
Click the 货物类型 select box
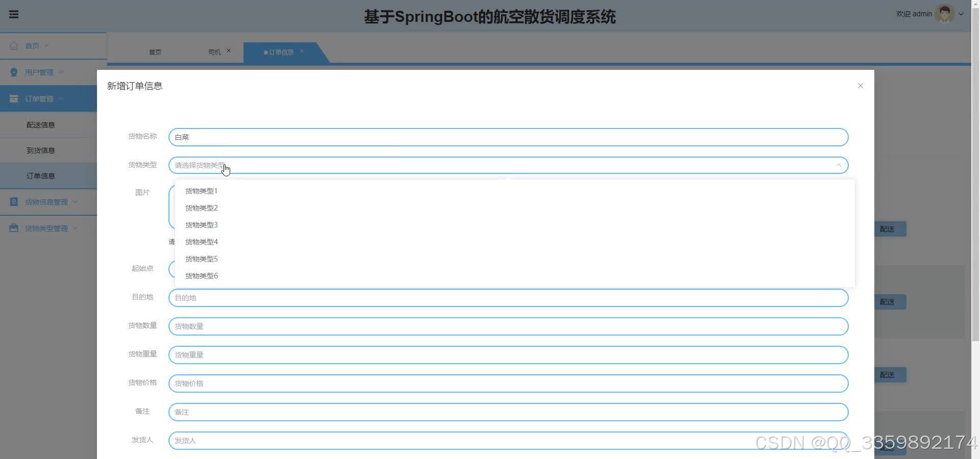click(x=508, y=165)
